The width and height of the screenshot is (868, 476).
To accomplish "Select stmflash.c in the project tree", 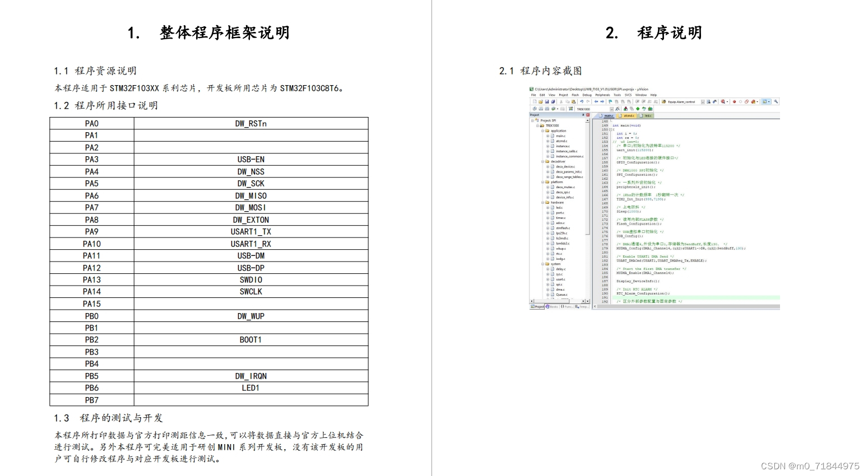I will [x=563, y=228].
